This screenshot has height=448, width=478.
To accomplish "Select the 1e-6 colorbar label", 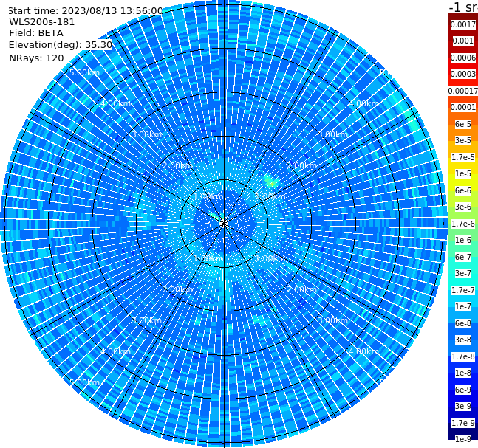I will tap(463, 240).
